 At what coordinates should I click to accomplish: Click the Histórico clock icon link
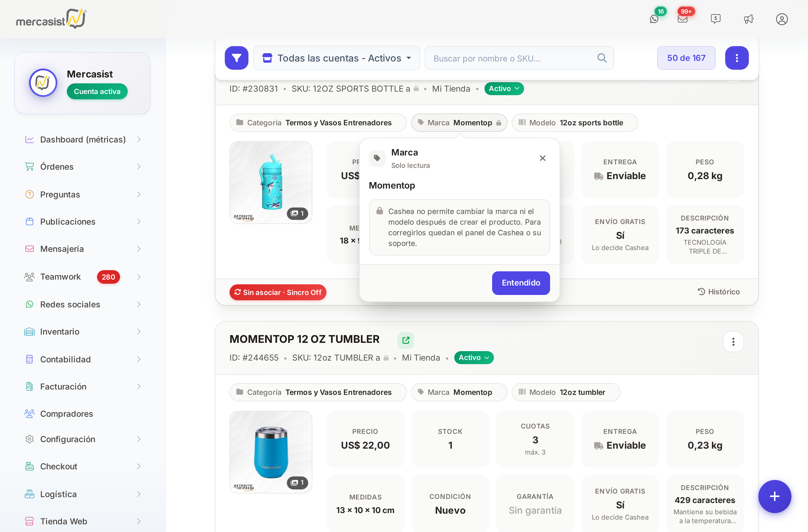[x=718, y=292]
